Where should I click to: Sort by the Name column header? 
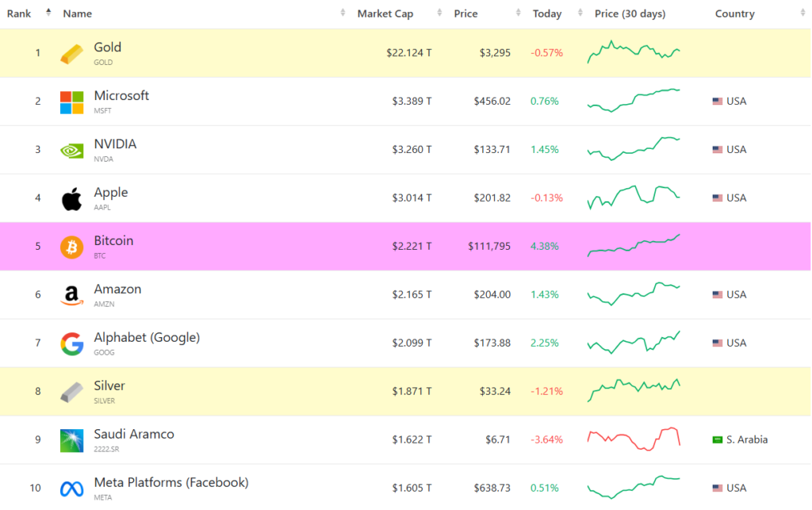pyautogui.click(x=78, y=13)
